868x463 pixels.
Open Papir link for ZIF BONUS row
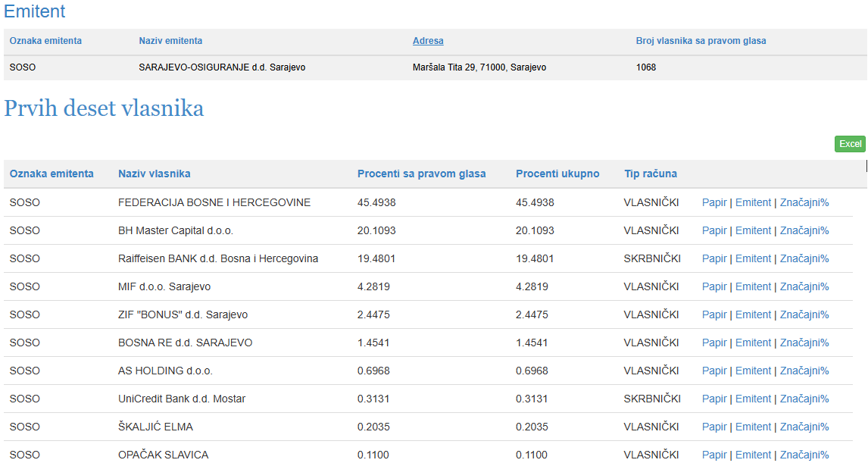point(714,314)
